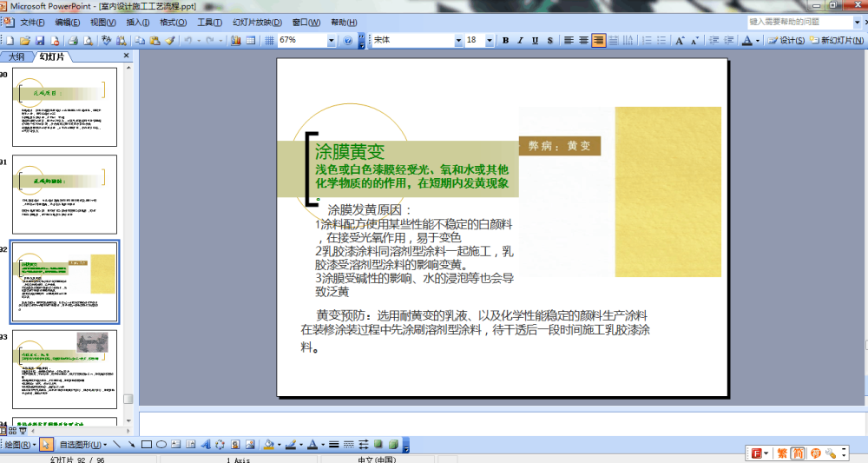Insert Picture from file icon
The image size is (868, 463).
pyautogui.click(x=250, y=444)
